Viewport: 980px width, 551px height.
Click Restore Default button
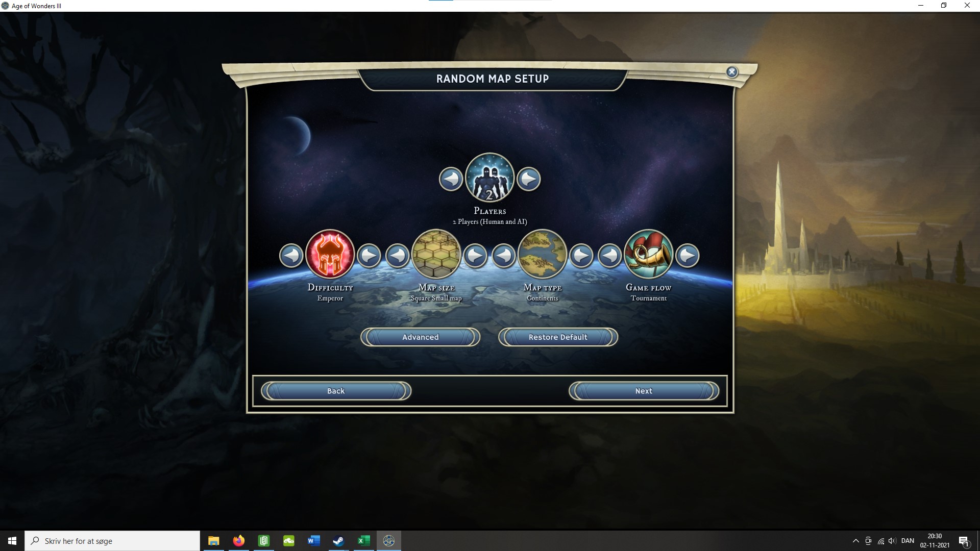tap(558, 337)
